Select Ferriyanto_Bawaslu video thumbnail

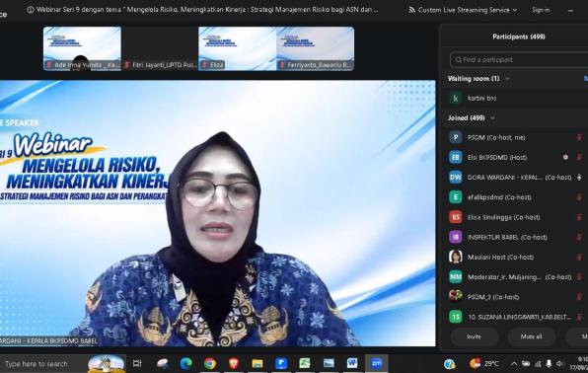pyautogui.click(x=315, y=48)
